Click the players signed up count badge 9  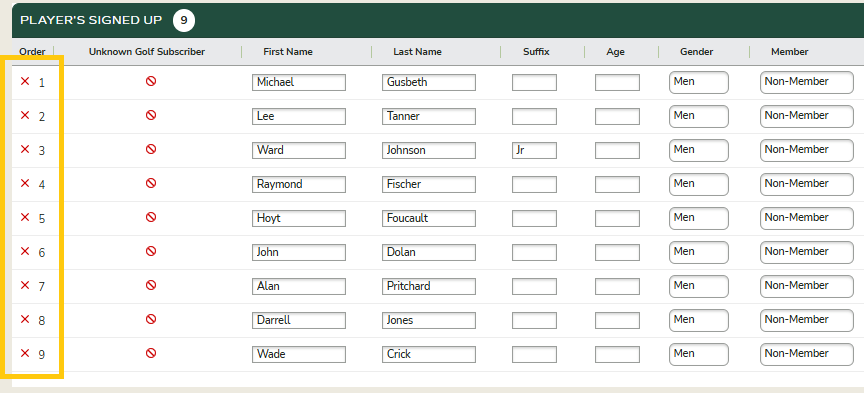coord(184,21)
